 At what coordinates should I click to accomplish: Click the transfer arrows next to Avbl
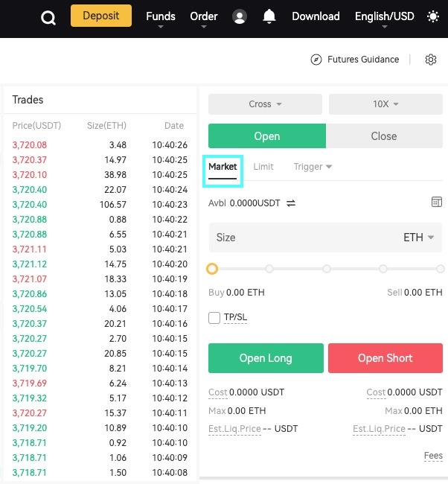click(x=291, y=203)
